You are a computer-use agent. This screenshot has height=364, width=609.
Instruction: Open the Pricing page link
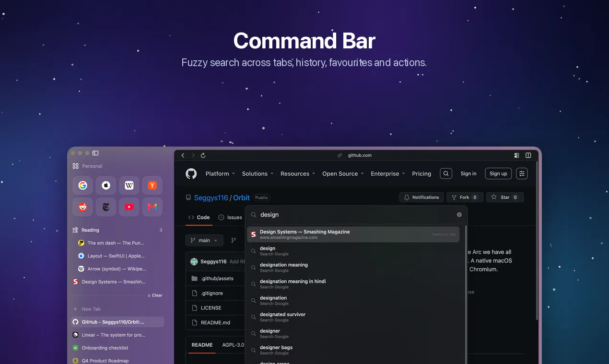422,173
